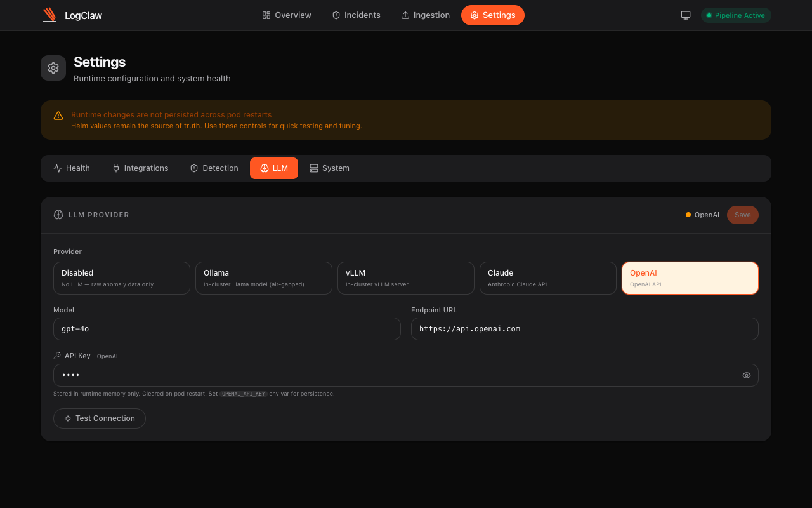Image resolution: width=812 pixels, height=508 pixels.
Task: Click the upload icon beside Ingestion
Action: [x=405, y=15]
